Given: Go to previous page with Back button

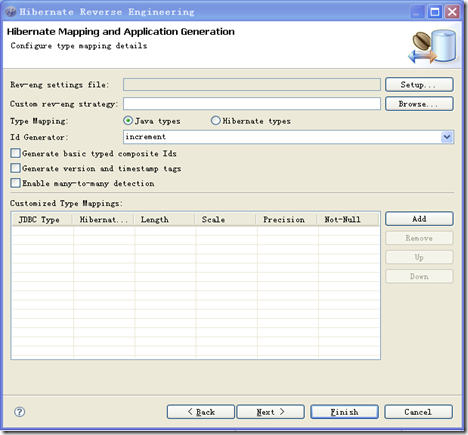Looking at the screenshot, I should click(x=201, y=412).
